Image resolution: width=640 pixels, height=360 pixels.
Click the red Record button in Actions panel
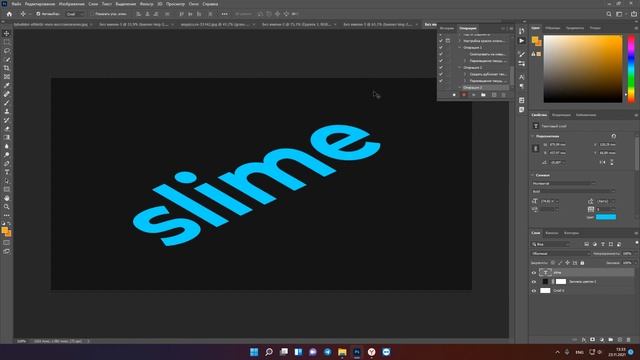pos(464,95)
